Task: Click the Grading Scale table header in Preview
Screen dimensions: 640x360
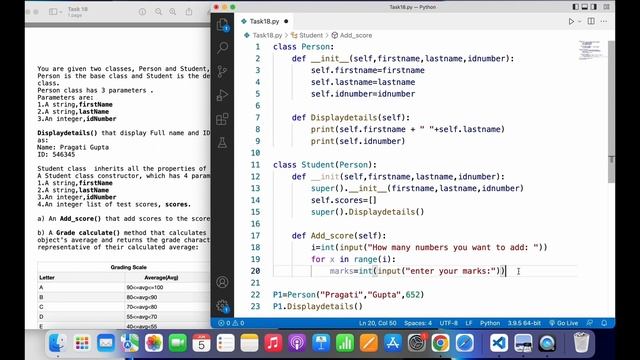Action: point(129,267)
